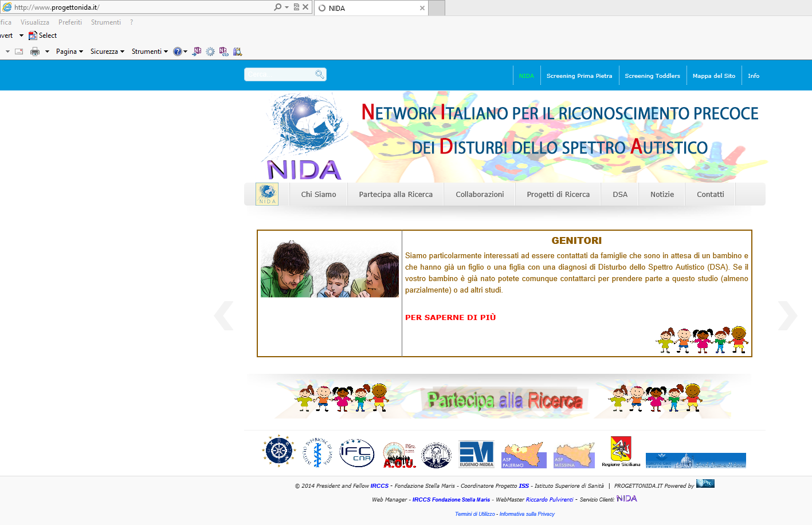
Task: Open the address bar autocomplete dropdown arrow
Action: (x=287, y=7)
